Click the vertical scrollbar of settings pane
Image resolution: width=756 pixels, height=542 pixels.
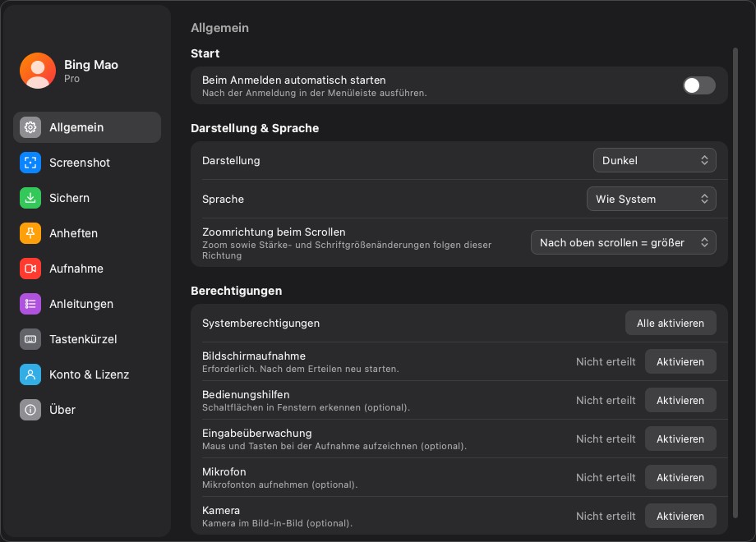pyautogui.click(x=735, y=282)
